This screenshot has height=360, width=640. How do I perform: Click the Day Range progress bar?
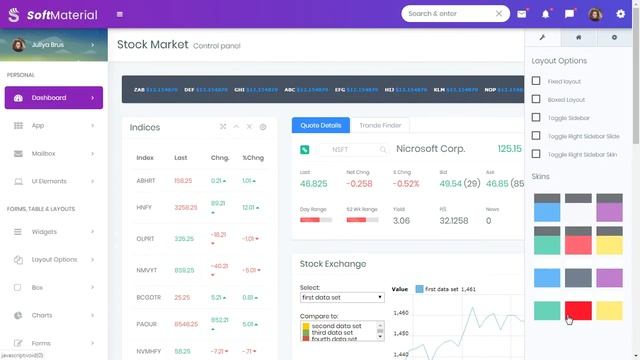pos(316,220)
